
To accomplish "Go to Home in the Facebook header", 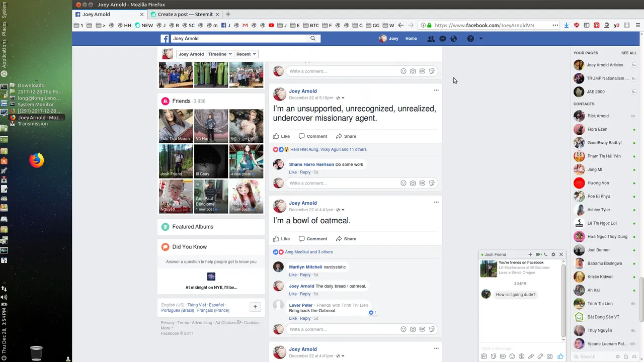I will click(x=411, y=39).
